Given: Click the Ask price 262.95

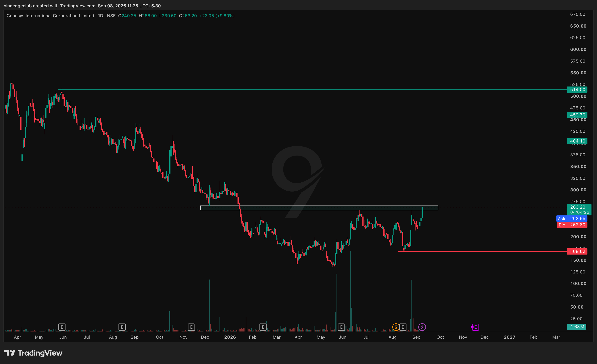Looking at the screenshot, I should (x=577, y=219).
